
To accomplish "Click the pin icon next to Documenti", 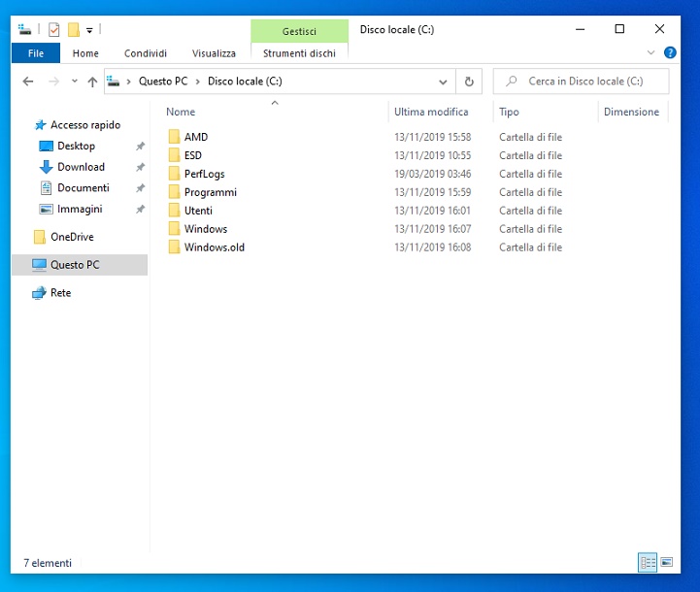I will click(x=140, y=188).
